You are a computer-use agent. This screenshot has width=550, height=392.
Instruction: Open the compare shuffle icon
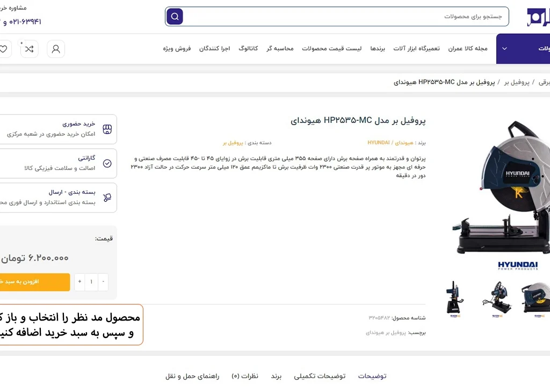click(29, 49)
